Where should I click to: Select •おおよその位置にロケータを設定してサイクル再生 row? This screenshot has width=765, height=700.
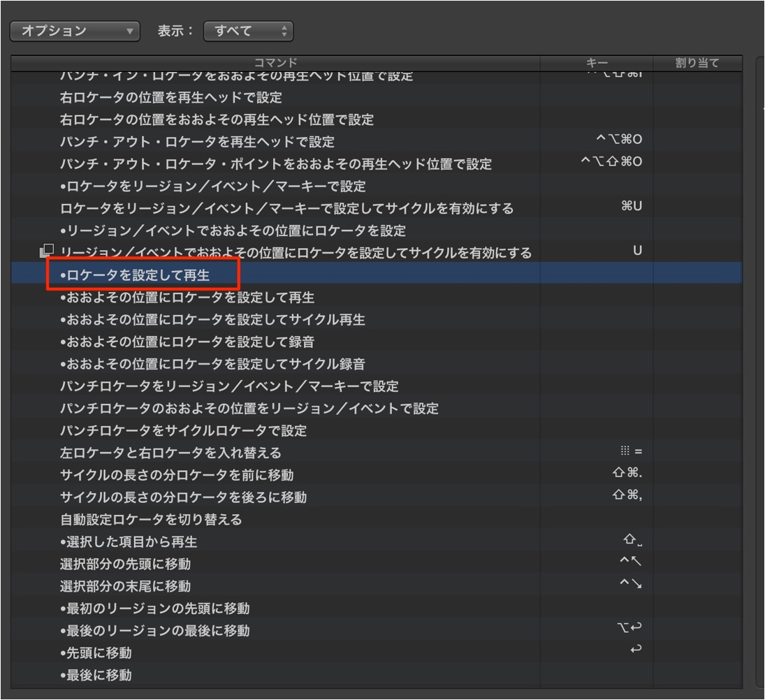[x=377, y=319]
